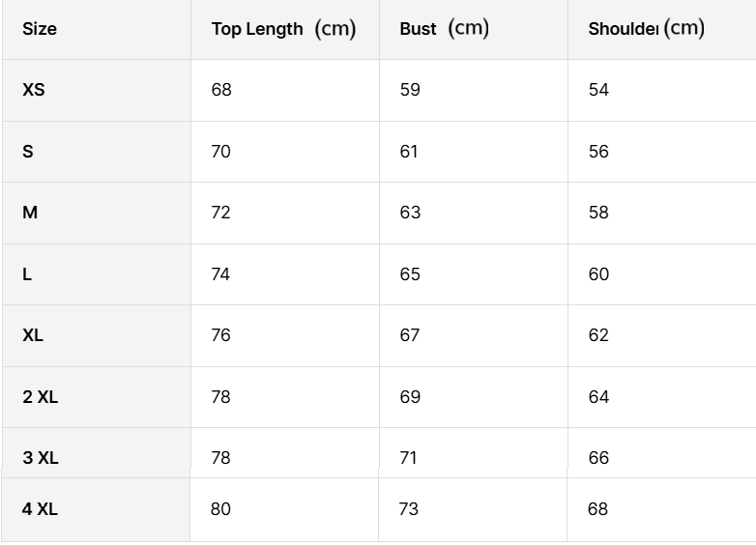Click the XS top length value 68
756x545 pixels.
(x=221, y=90)
